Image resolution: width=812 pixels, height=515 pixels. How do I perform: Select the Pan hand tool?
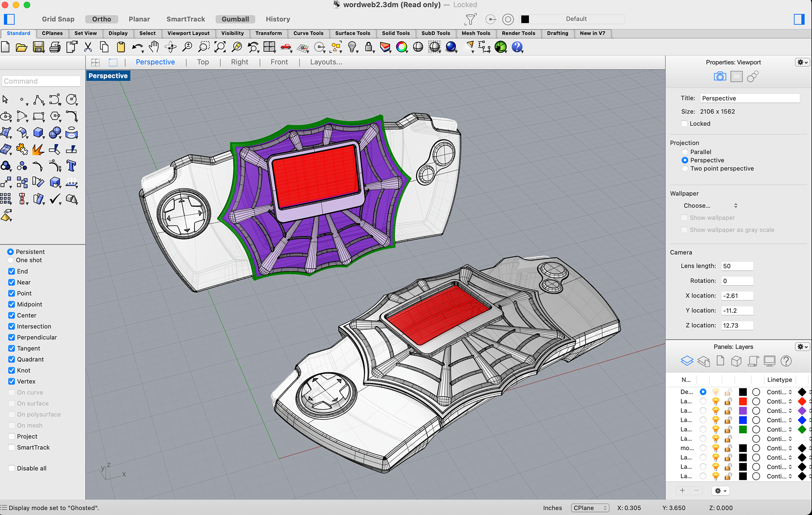pos(154,47)
